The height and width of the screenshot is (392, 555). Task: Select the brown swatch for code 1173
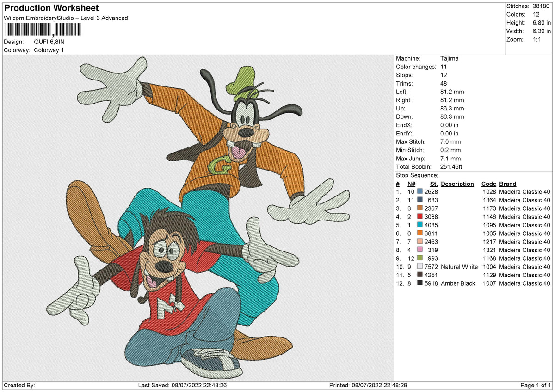(x=420, y=208)
